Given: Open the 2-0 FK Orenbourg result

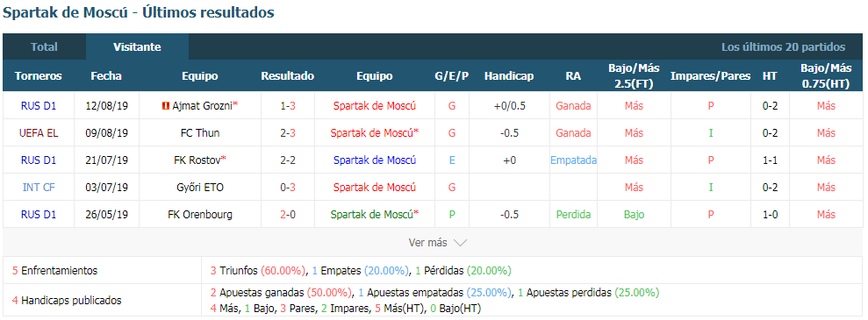Looking at the screenshot, I should point(288,215).
